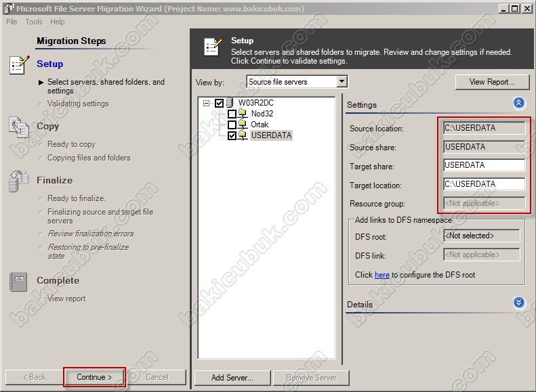The height and width of the screenshot is (392, 536).
Task: Click the Back button
Action: click(x=35, y=377)
